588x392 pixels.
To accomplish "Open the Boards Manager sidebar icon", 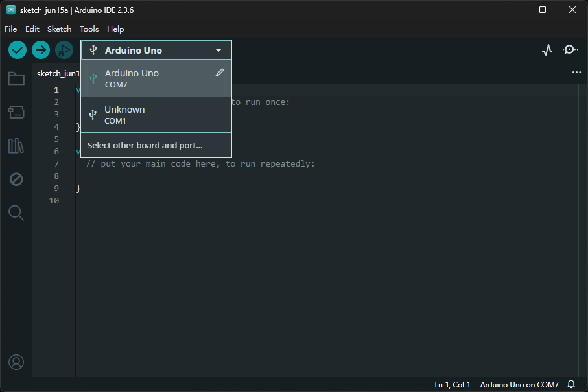I will [x=16, y=113].
